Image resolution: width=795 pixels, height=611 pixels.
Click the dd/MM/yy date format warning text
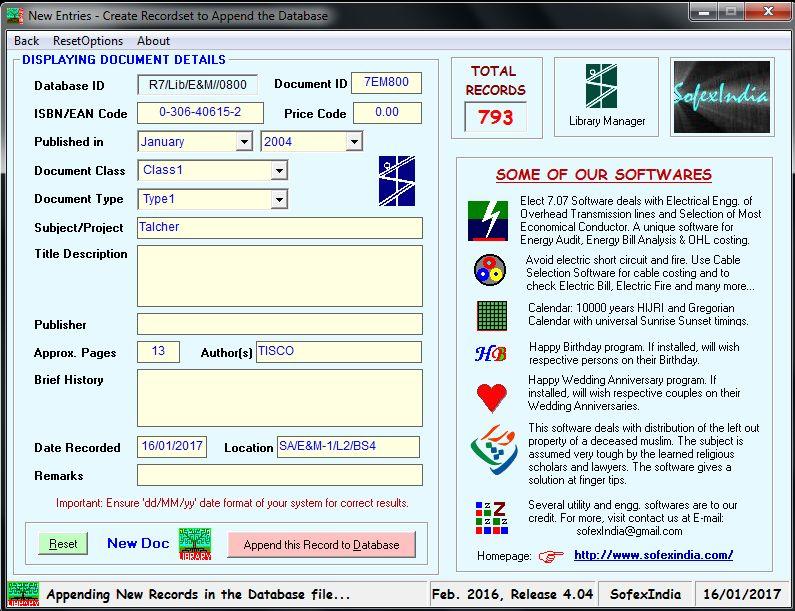pos(232,503)
